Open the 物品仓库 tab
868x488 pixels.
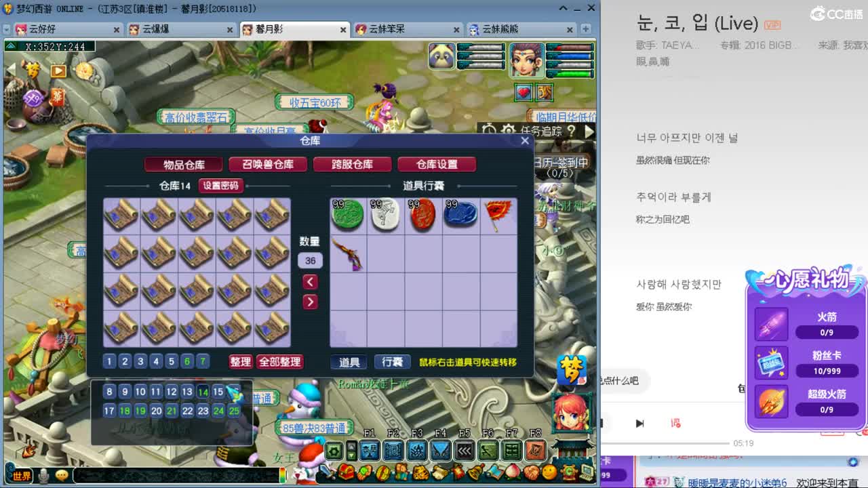(x=184, y=165)
